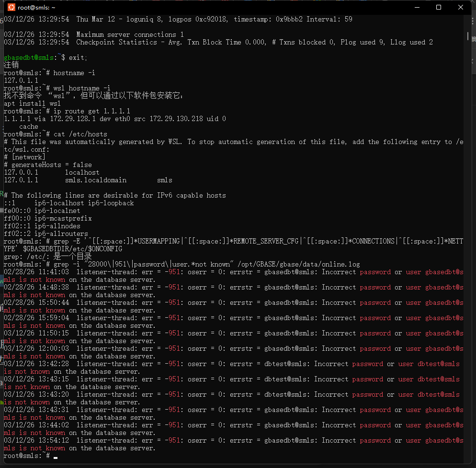
Task: Click the 'cat /etc/hosts' command
Action: (x=80, y=134)
